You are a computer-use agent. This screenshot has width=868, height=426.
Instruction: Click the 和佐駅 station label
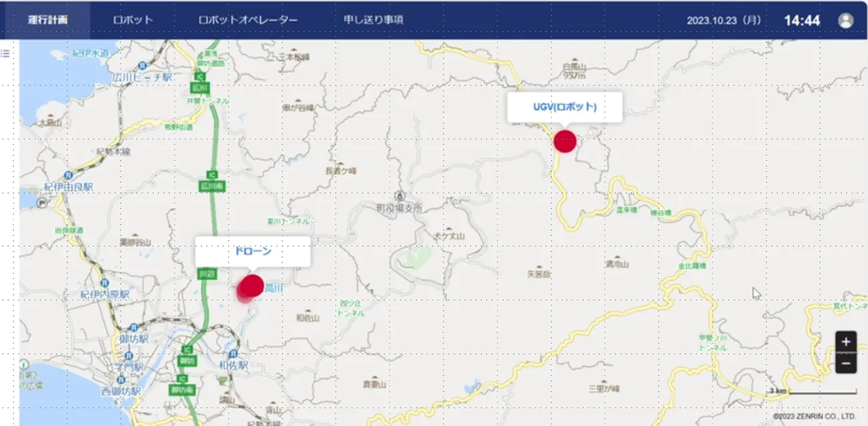tap(234, 365)
